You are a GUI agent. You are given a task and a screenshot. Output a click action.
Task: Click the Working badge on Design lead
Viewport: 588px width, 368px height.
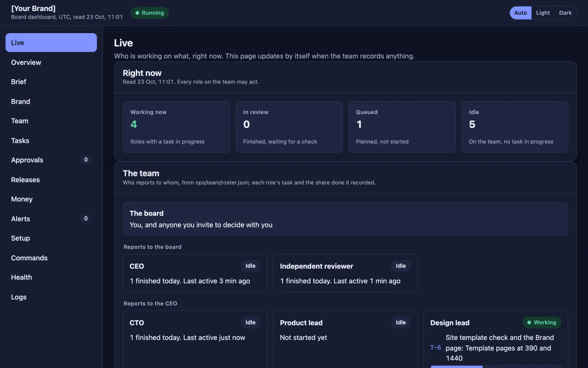542,322
